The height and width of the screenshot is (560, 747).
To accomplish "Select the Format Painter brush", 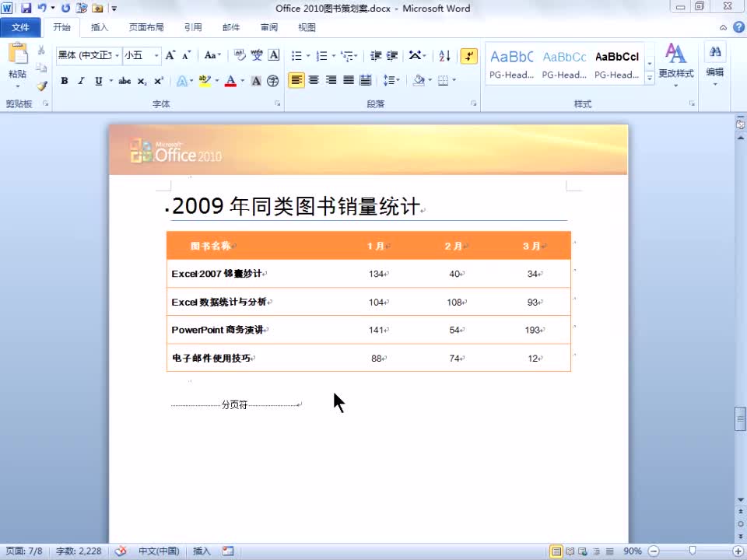I will point(42,86).
